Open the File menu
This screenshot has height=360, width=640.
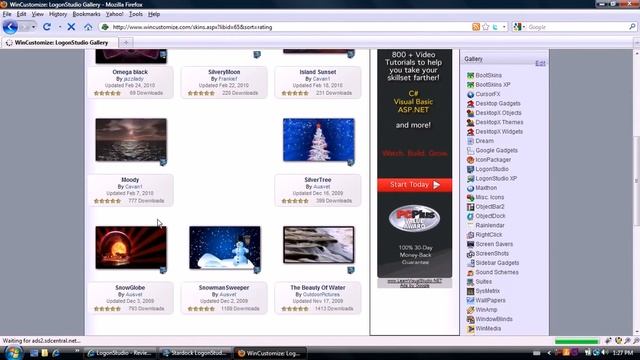point(7,14)
